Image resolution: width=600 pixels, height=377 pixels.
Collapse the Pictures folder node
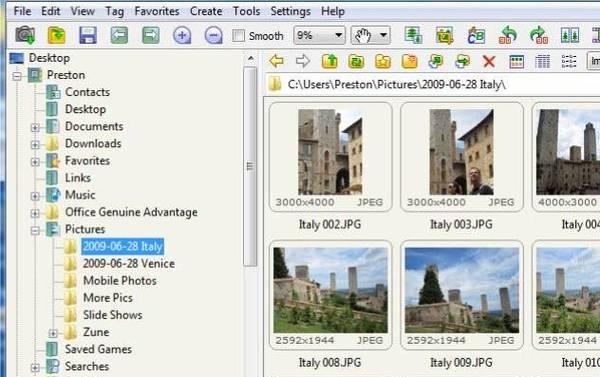point(35,230)
